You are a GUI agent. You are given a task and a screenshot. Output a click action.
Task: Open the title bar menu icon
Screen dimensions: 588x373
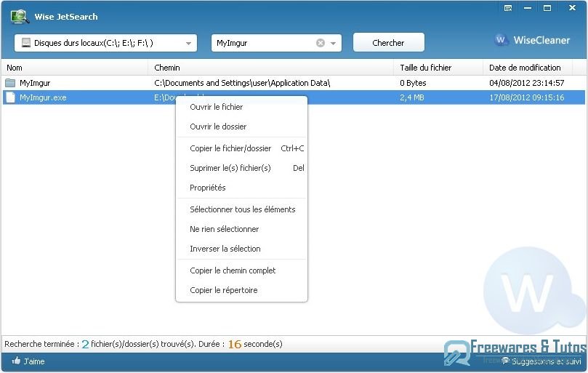click(508, 8)
